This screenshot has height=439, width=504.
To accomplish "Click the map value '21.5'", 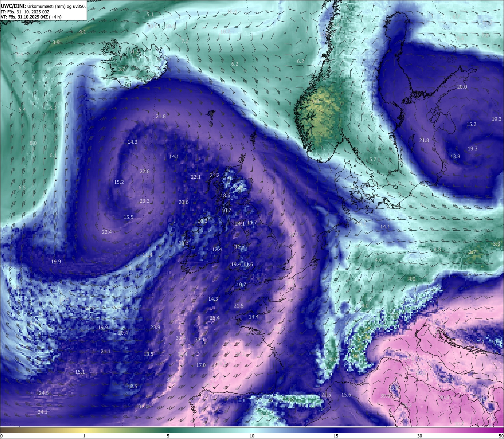I will tap(239, 306).
